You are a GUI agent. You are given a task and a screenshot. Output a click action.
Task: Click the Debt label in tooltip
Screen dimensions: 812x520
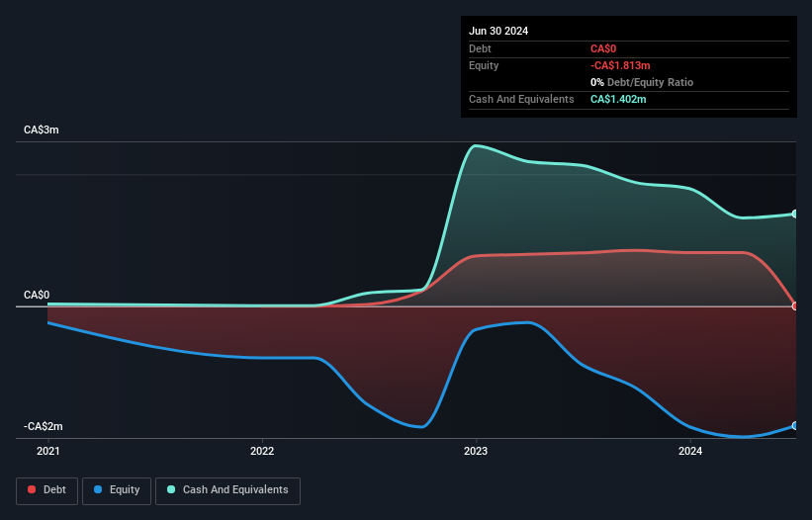480,48
